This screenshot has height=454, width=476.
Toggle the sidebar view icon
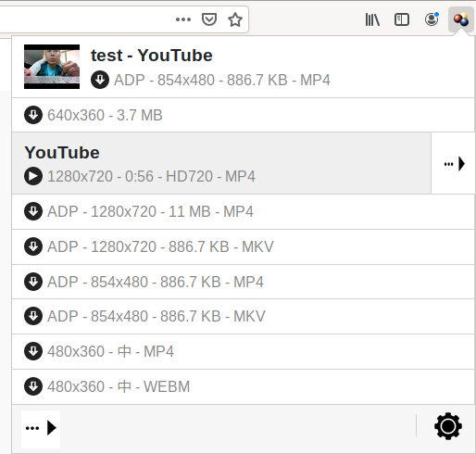point(402,19)
